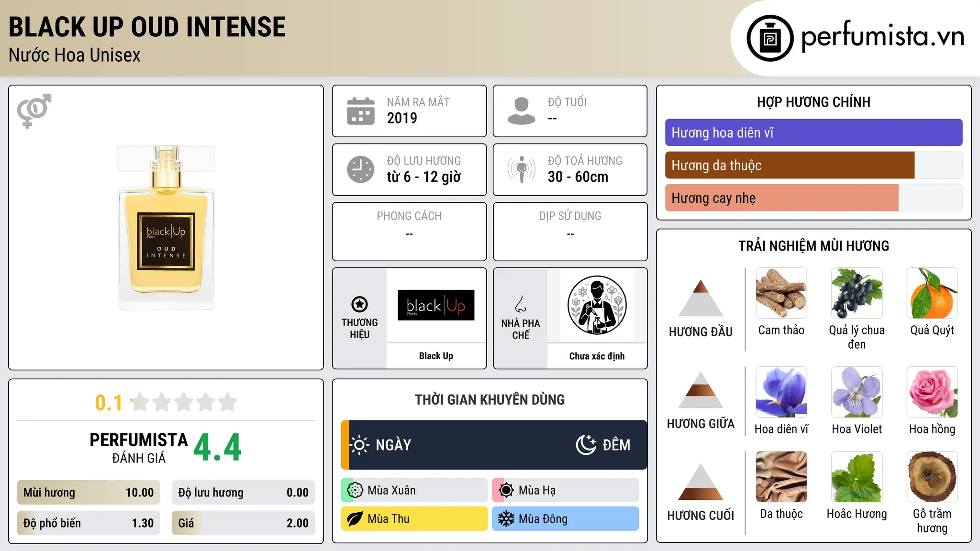Click the Mùi hương 10.00 score bar
Viewport: 980px width, 551px height.
pos(89,493)
